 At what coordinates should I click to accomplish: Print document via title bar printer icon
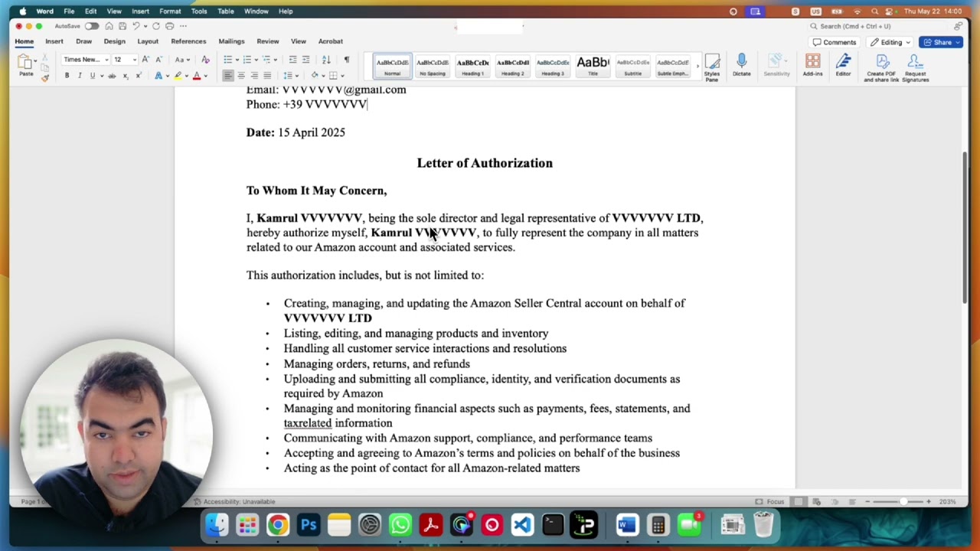point(170,26)
